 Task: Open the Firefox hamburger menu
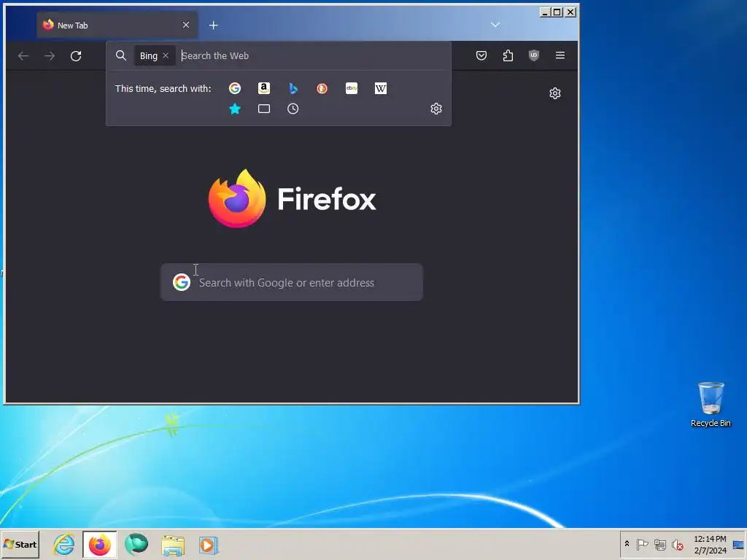[560, 55]
